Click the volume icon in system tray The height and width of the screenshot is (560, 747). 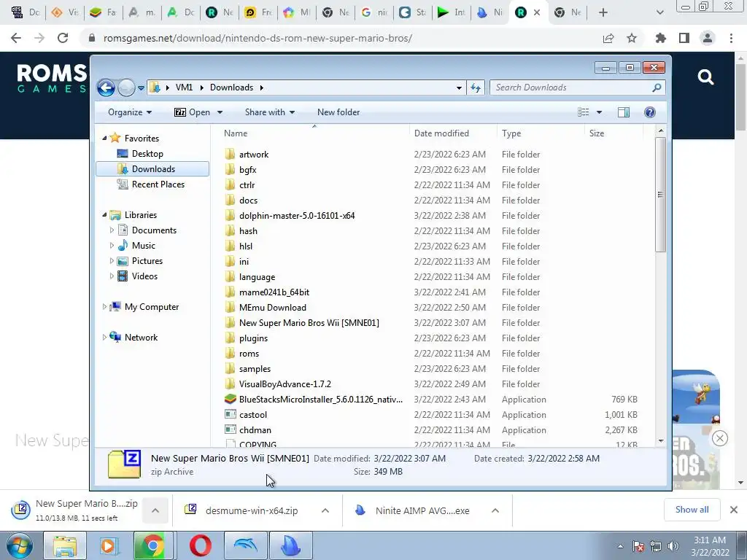click(673, 546)
